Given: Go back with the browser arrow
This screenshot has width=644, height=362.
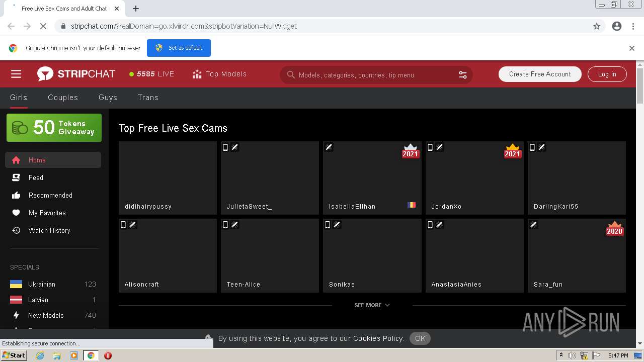Looking at the screenshot, I should (11, 26).
